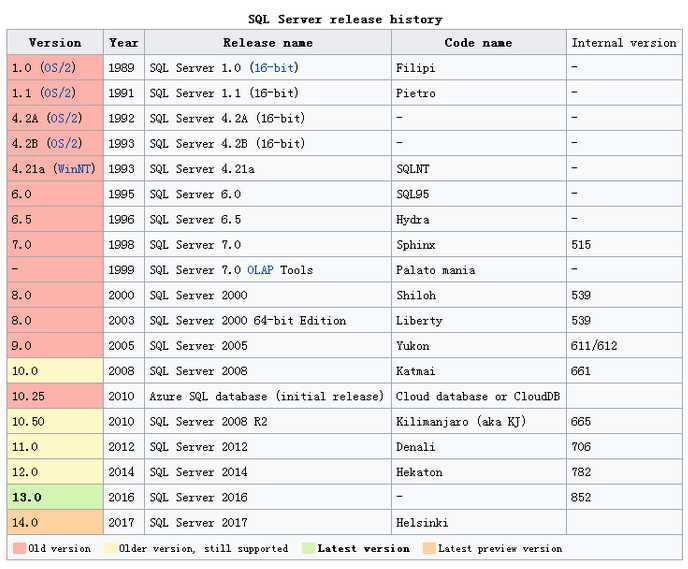
Task: Click the SQL Server 4.21a release name
Action: tap(202, 169)
